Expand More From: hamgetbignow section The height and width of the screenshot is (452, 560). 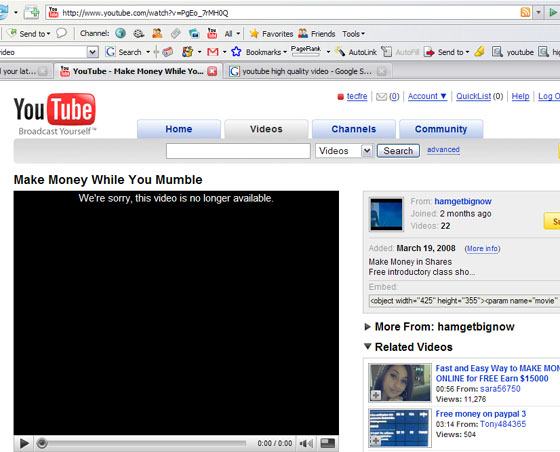coord(367,327)
